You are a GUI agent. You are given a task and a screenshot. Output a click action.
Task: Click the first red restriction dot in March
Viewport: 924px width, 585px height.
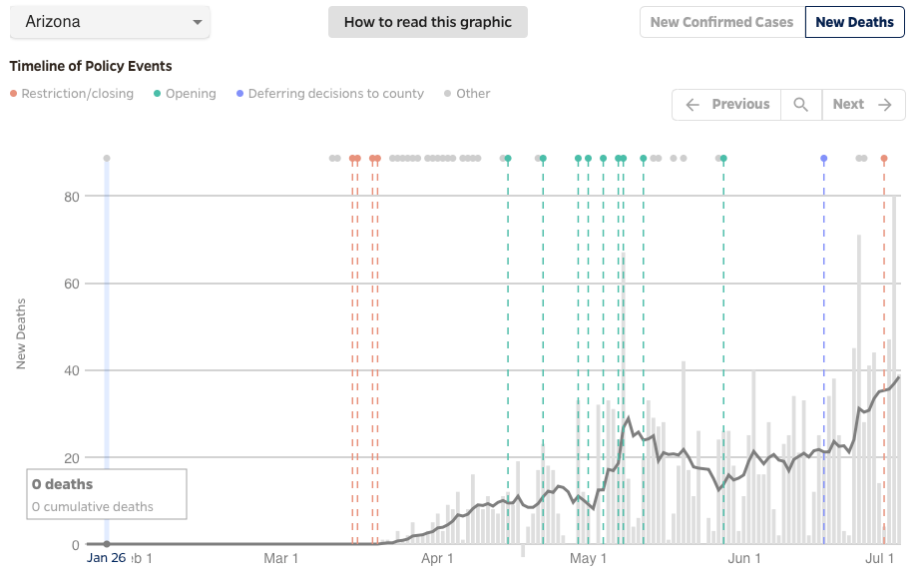click(x=352, y=159)
